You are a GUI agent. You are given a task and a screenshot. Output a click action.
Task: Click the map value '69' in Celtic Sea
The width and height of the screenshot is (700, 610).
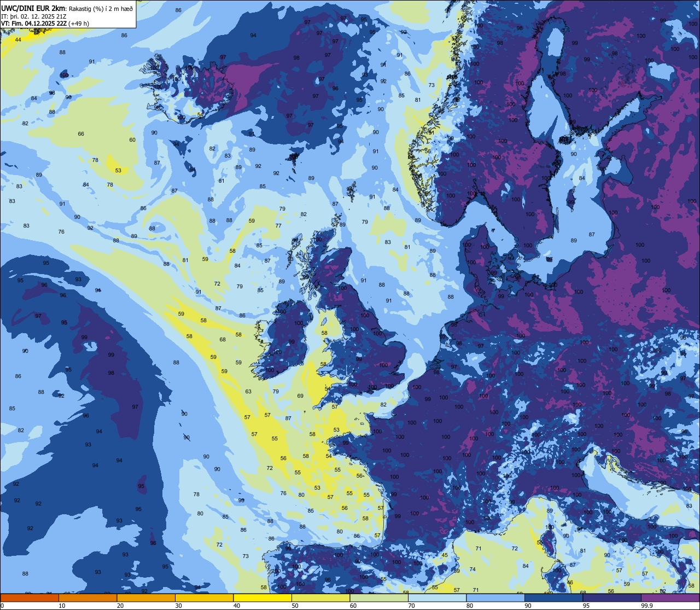300,396
